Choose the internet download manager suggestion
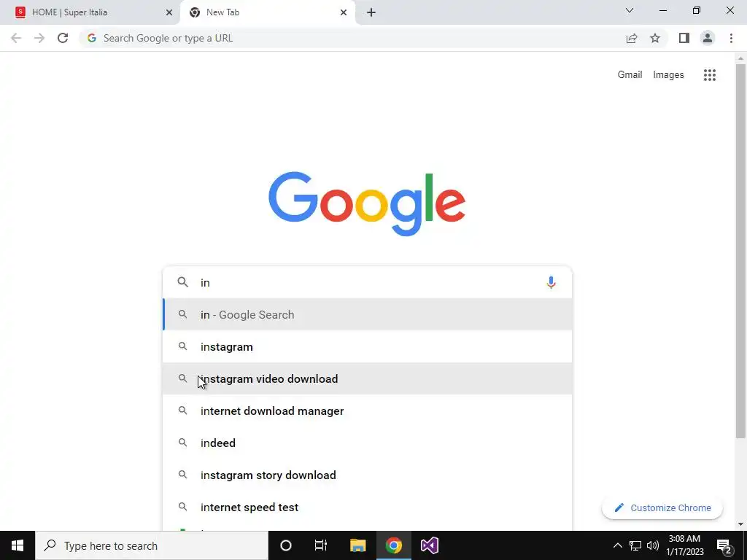 point(368,411)
